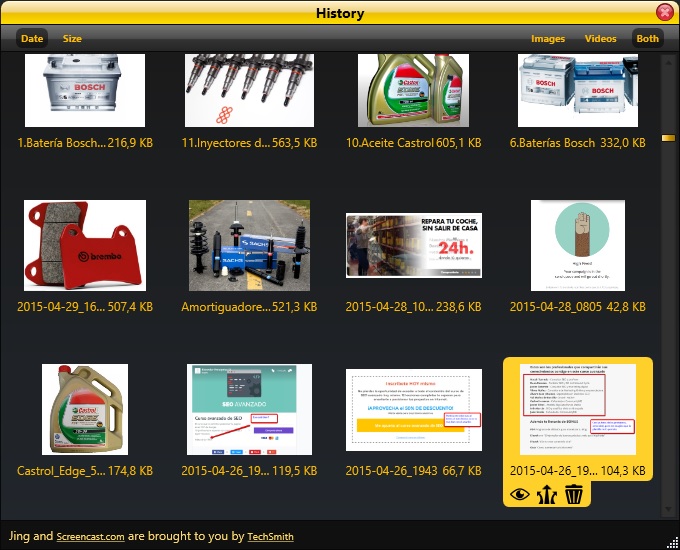The height and width of the screenshot is (550, 680).
Task: Sort history by Size
Action: click(x=72, y=39)
